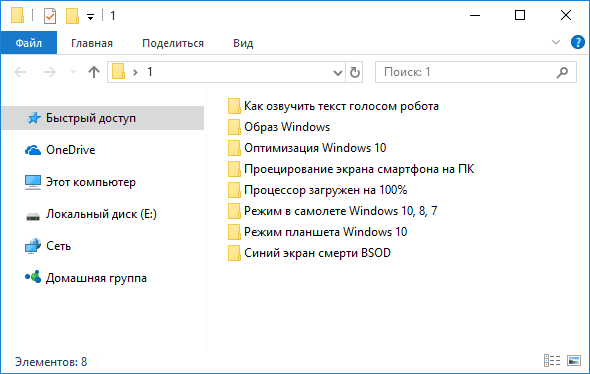Maximize the Explorer window
The height and width of the screenshot is (374, 590).
click(x=520, y=15)
